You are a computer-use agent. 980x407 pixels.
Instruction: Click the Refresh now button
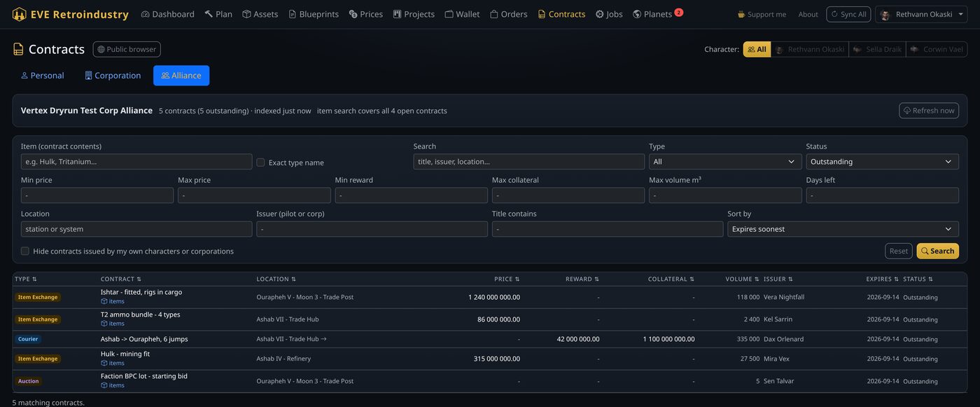[x=929, y=111]
